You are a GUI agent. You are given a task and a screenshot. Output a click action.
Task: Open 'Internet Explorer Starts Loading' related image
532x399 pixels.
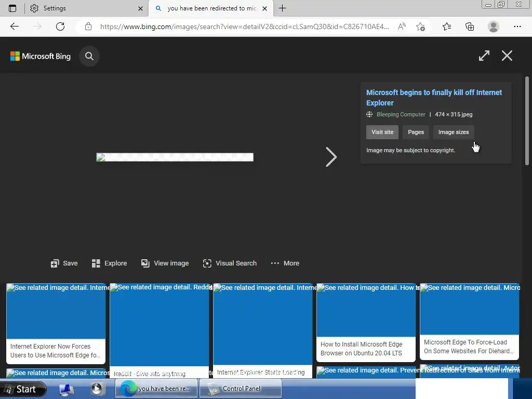point(263,331)
